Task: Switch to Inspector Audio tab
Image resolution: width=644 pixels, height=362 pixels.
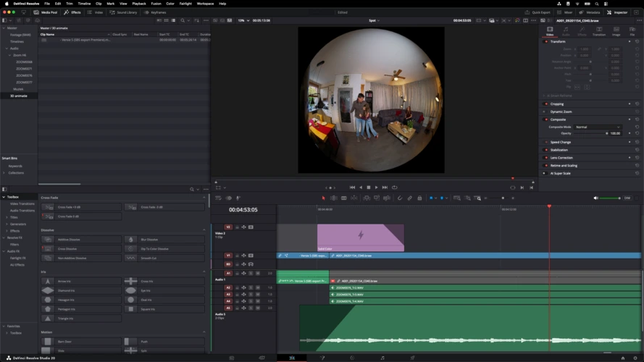Action: point(566,31)
